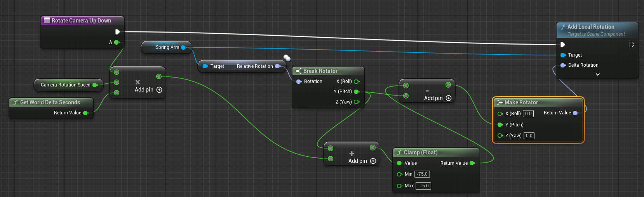
Task: Click the Target input pin on the Relative Rotation node
Action: 205,66
